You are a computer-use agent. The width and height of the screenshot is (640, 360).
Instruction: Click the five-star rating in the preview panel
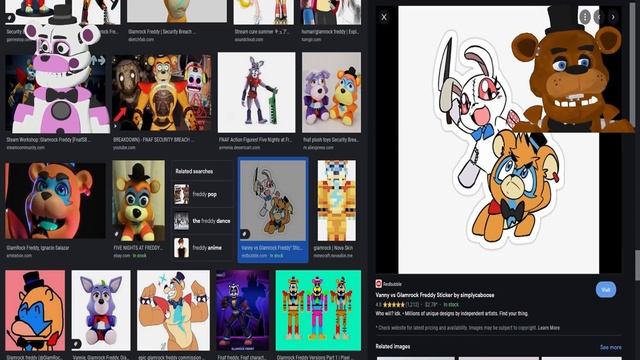(393, 304)
